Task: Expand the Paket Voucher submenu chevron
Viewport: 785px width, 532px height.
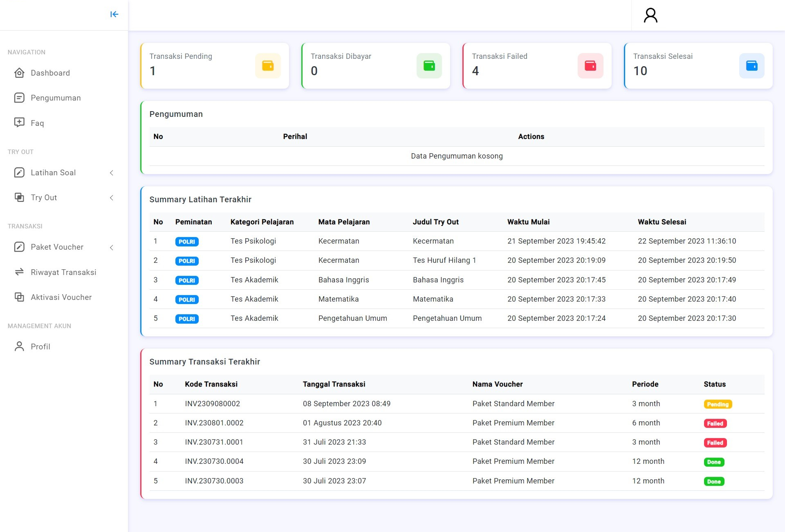Action: point(112,247)
